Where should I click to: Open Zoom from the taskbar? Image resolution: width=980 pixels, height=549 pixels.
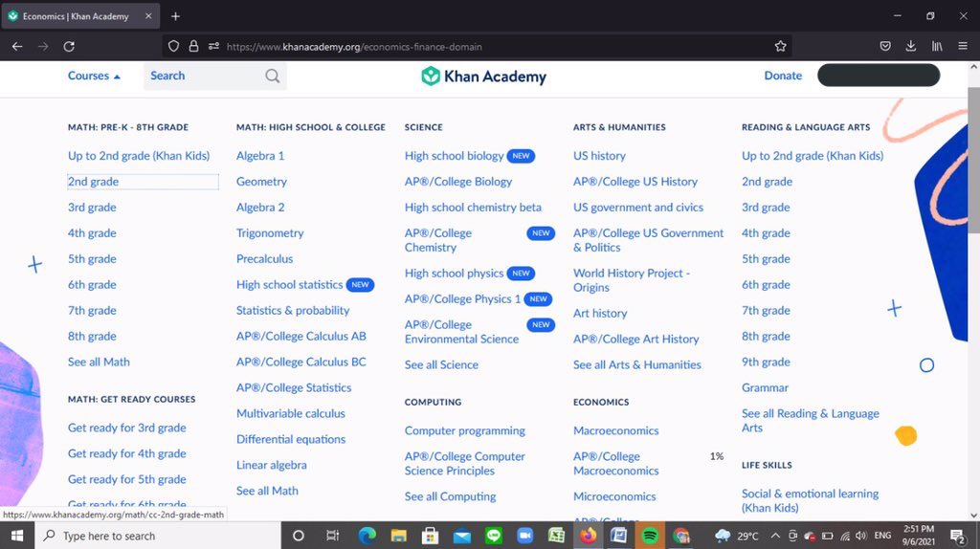tap(525, 536)
